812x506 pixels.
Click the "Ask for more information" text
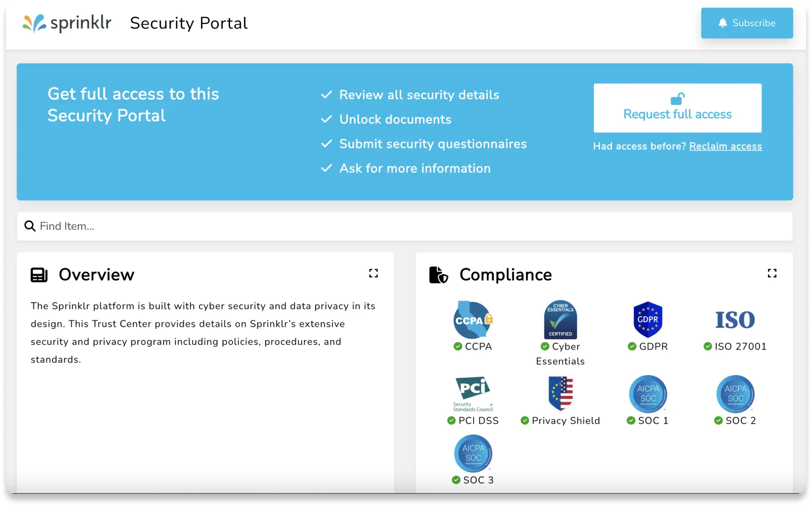click(x=415, y=168)
